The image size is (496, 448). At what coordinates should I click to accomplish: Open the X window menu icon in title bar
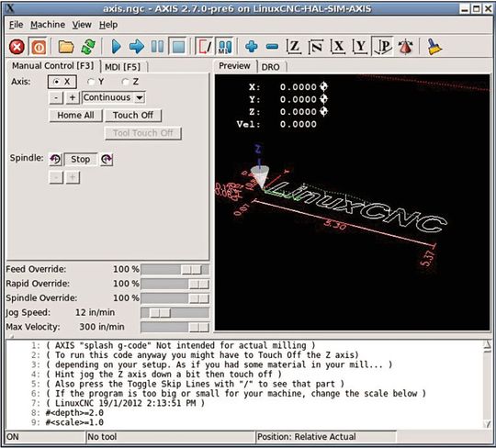[x=10, y=8]
